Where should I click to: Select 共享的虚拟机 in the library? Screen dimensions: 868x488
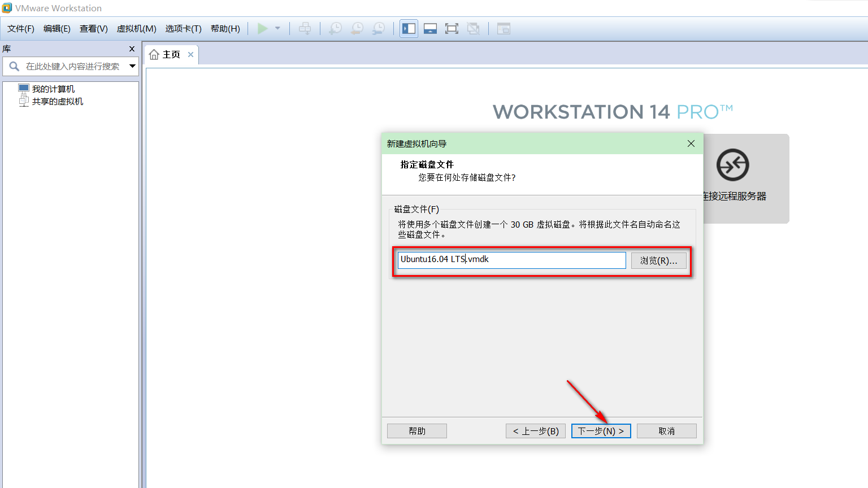pos(56,101)
